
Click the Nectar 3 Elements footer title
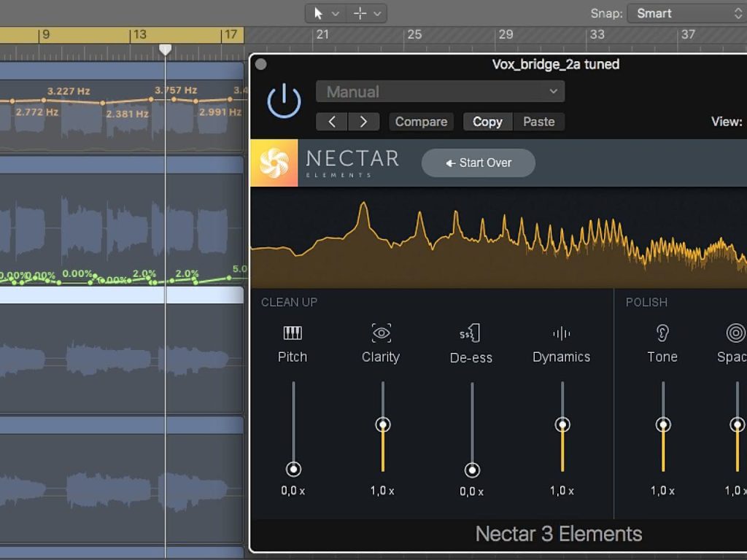point(559,534)
